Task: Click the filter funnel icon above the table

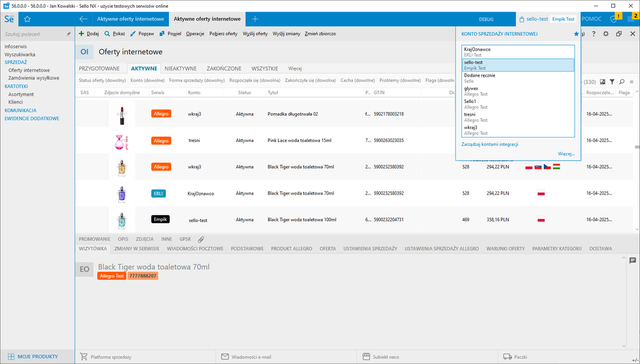Action: (612, 82)
